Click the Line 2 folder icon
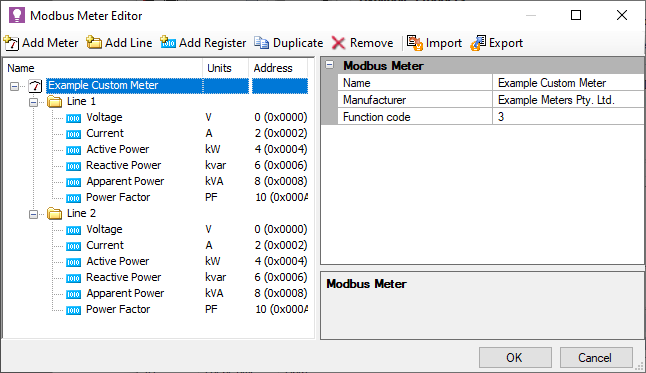The height and width of the screenshot is (373, 646). [54, 213]
